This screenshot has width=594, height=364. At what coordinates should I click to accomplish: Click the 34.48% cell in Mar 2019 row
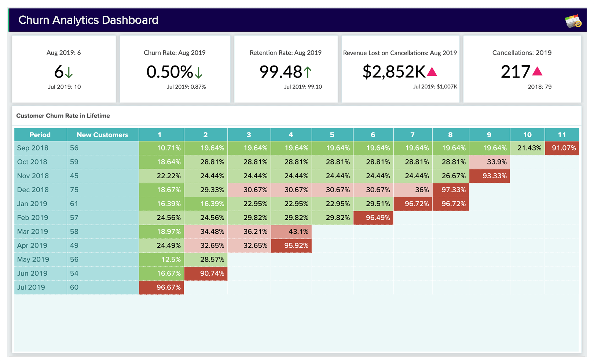pyautogui.click(x=206, y=231)
